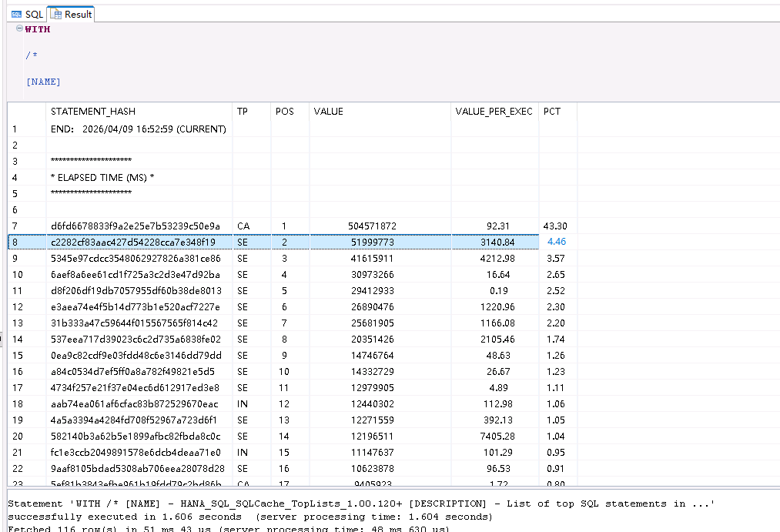Screen dimensions: 780x532
Task: Click the value 12196511
Action: (x=372, y=436)
